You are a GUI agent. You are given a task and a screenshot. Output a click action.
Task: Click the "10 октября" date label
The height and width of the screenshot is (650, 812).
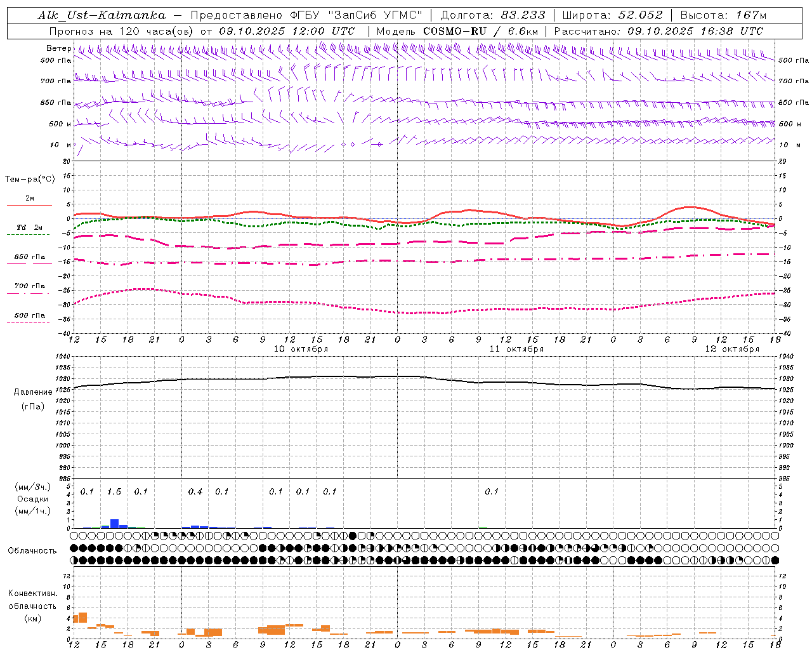[301, 349]
